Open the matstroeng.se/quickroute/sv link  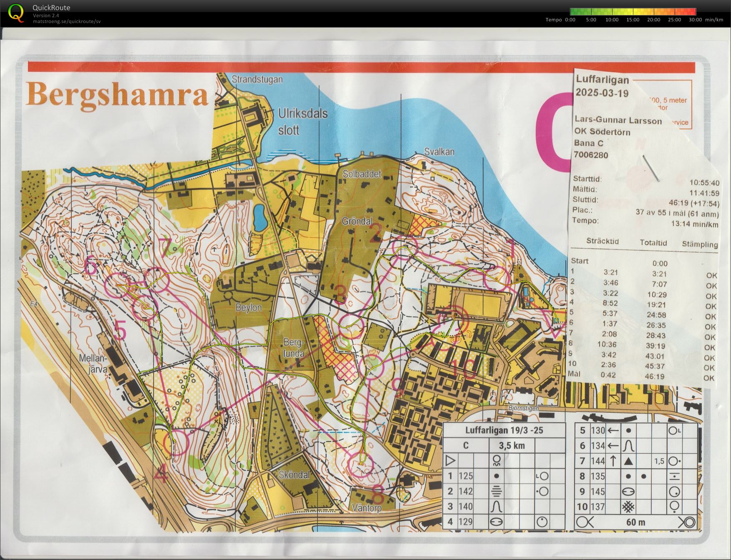pyautogui.click(x=67, y=21)
